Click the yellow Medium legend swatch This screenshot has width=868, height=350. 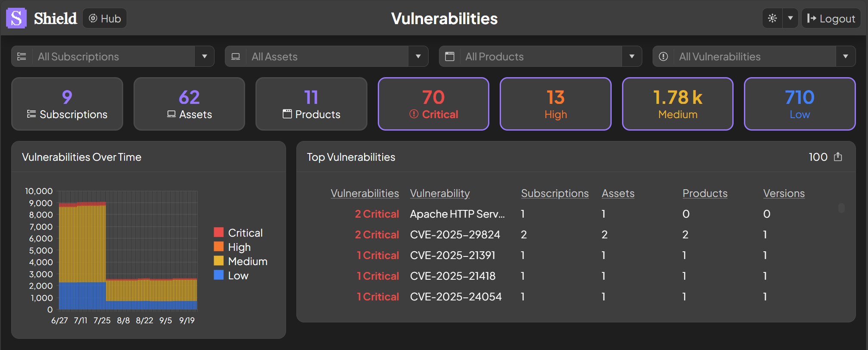click(x=219, y=261)
